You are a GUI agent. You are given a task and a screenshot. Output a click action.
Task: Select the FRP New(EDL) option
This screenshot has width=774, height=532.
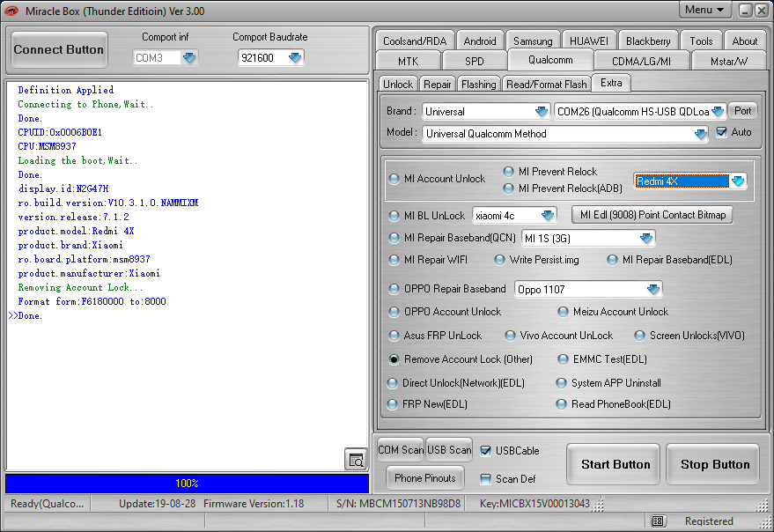393,404
